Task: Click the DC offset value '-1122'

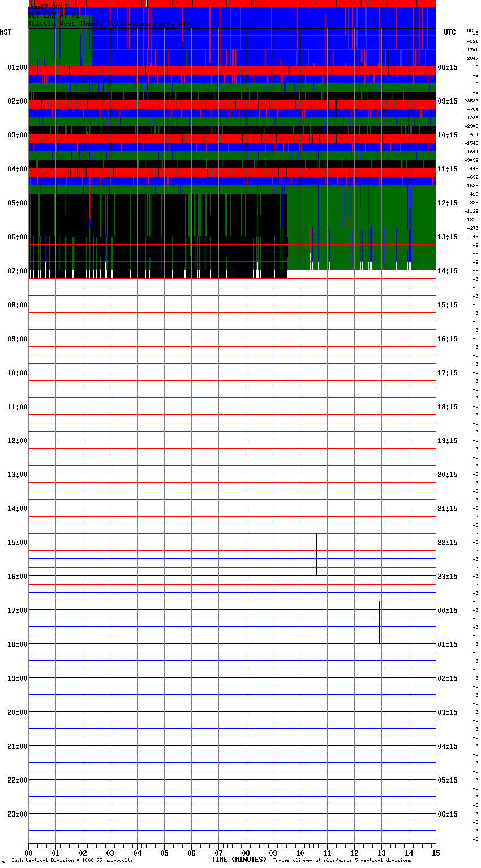Action: tap(471, 211)
